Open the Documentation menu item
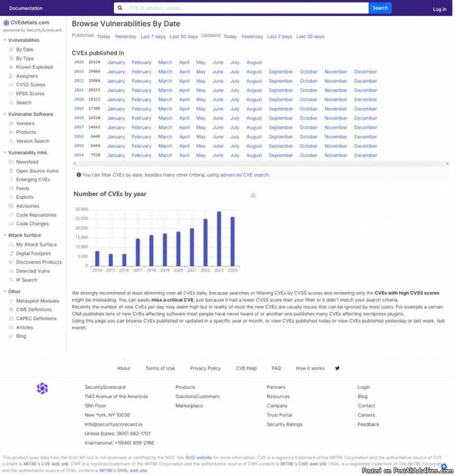456x476 pixels. point(26,8)
